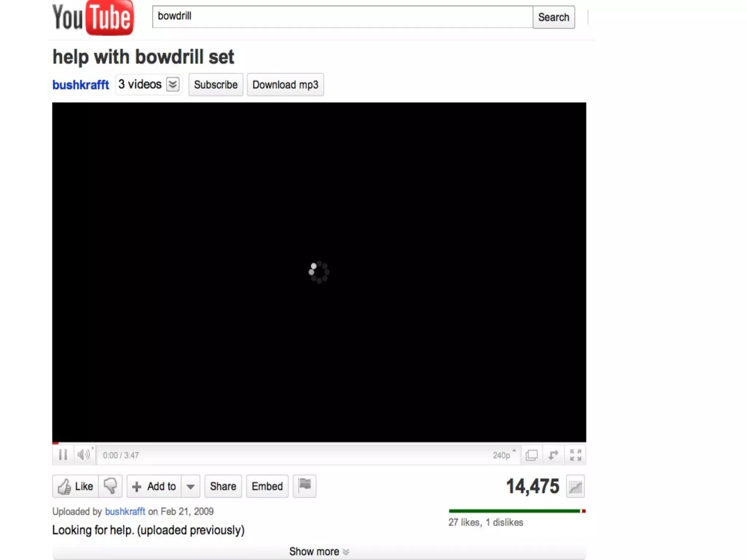This screenshot has width=747, height=560.
Task: Open the Add to dropdown arrow
Action: (x=190, y=486)
